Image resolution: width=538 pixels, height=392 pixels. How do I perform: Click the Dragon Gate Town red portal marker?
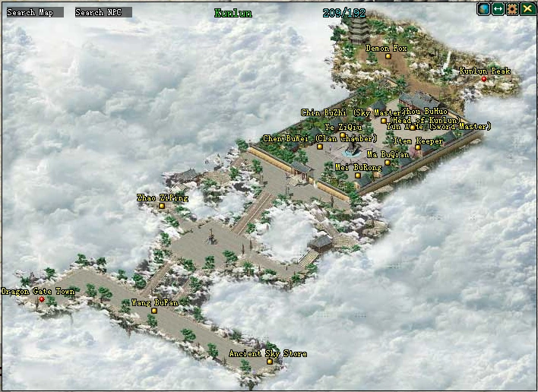coord(42,299)
